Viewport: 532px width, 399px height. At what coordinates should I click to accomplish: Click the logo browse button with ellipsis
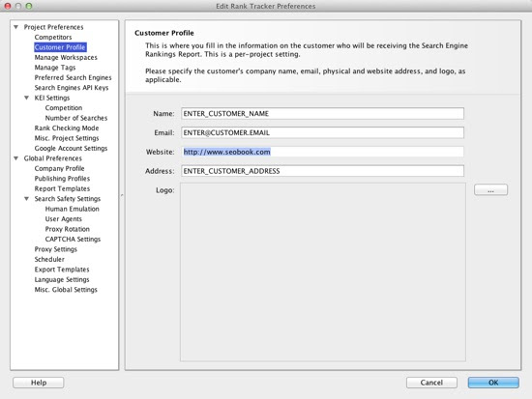point(490,189)
